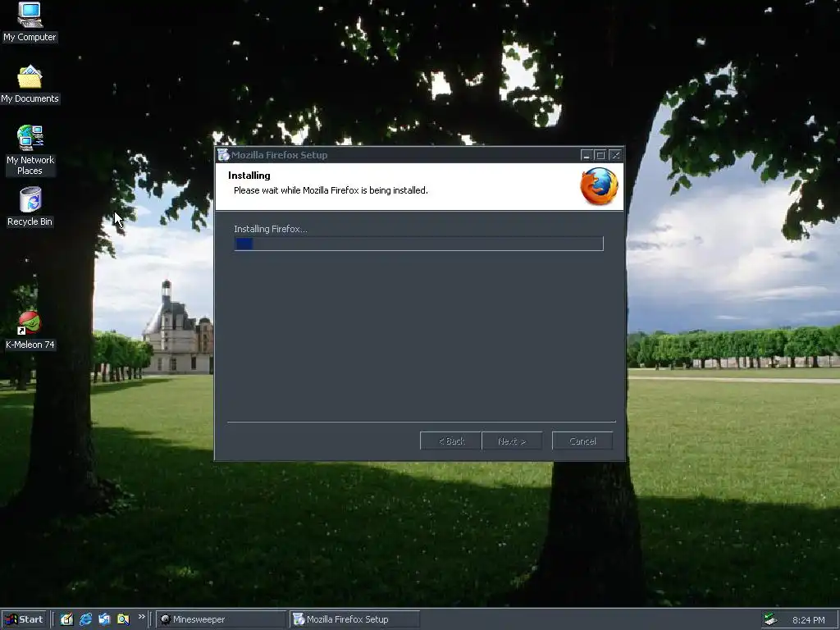Click the installation progress bar
The width and height of the screenshot is (840, 630).
419,244
